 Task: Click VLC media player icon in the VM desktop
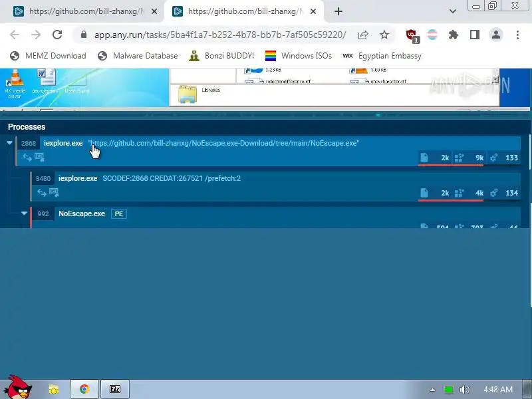click(15, 84)
